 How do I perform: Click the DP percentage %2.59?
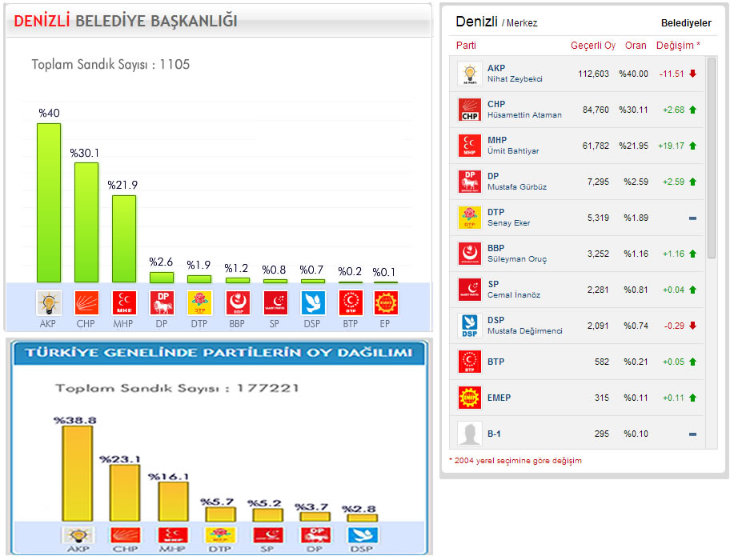coord(636,182)
